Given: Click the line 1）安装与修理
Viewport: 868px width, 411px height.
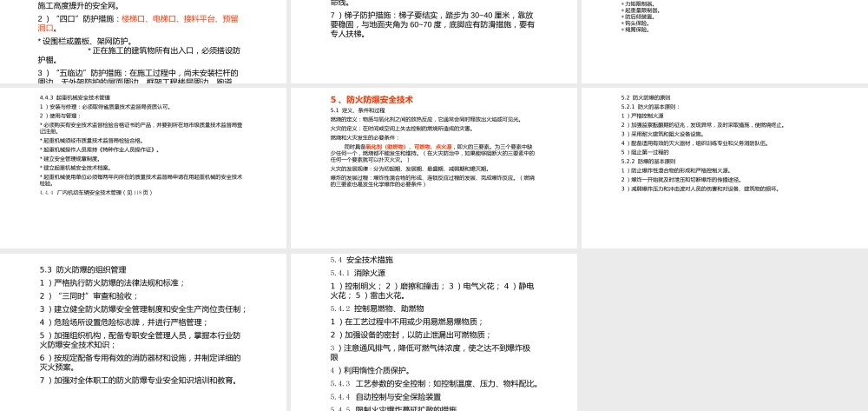Looking at the screenshot, I should point(105,107).
